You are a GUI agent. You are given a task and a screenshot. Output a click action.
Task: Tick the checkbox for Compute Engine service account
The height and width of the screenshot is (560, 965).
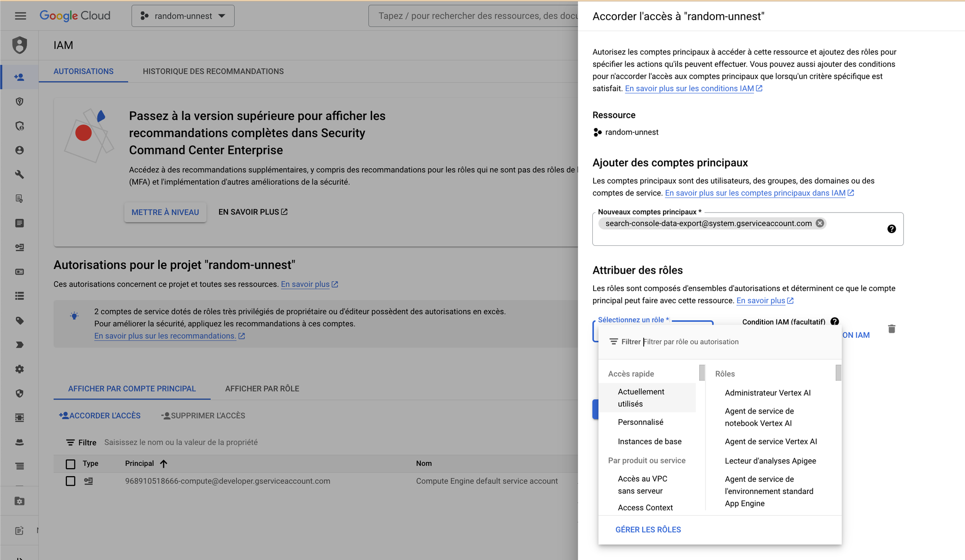[x=71, y=481]
